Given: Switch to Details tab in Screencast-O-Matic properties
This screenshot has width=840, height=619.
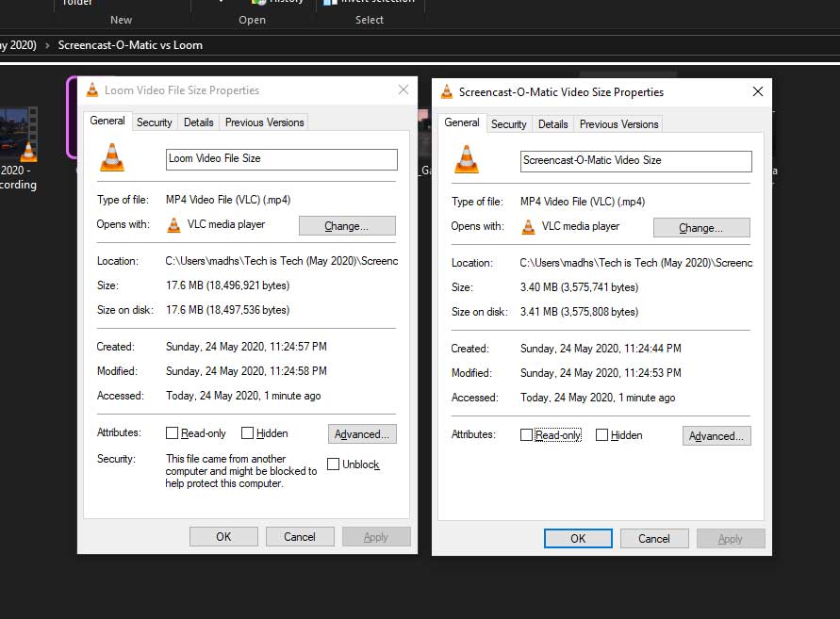Looking at the screenshot, I should (x=552, y=124).
